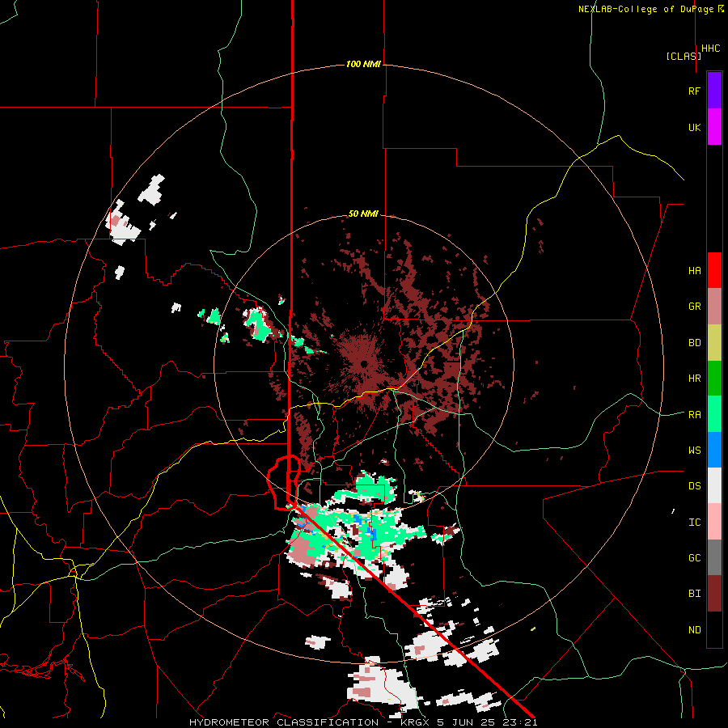Click the GR legend label
The image size is (728, 728).
[x=695, y=307]
